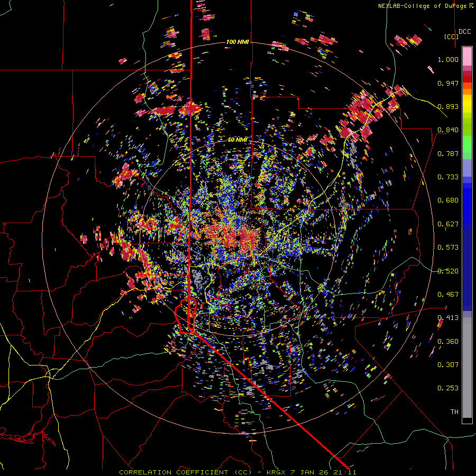Click the 0.573 scale value

[x=448, y=248]
